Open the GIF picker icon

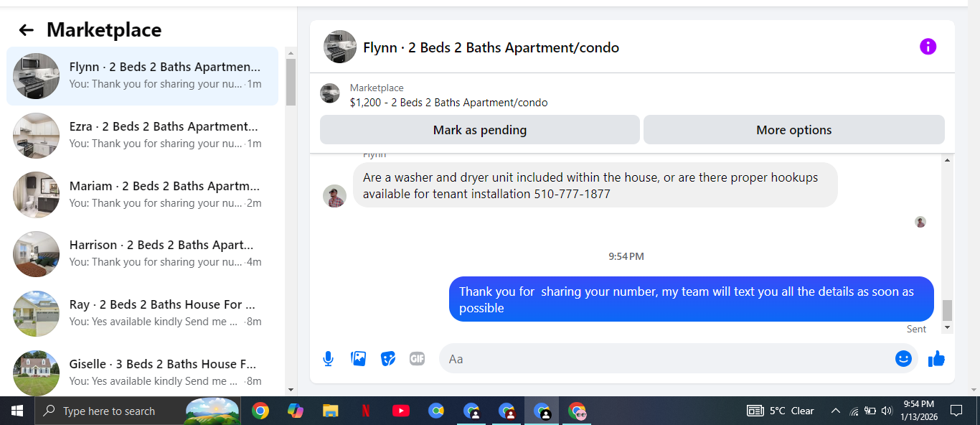[x=418, y=358]
